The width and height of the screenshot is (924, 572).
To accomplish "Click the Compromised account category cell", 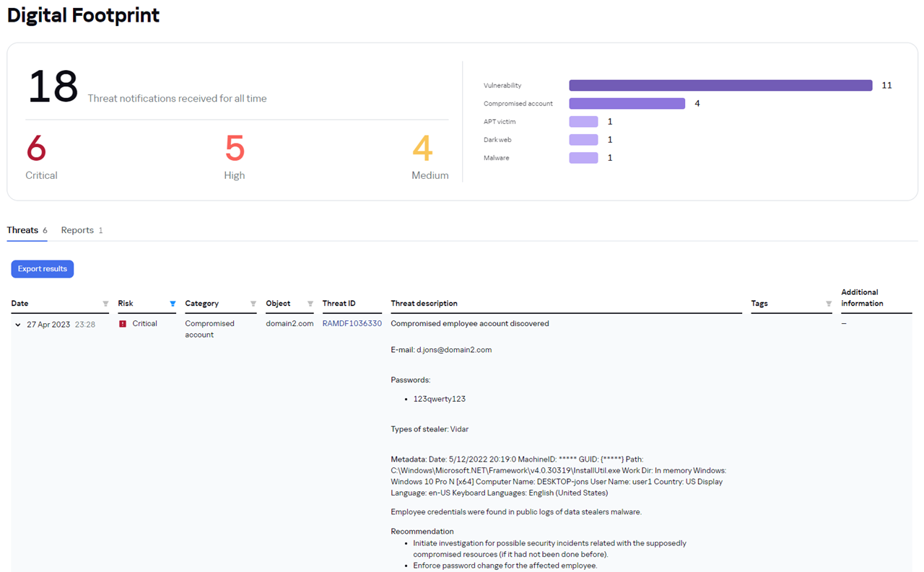I will click(210, 329).
